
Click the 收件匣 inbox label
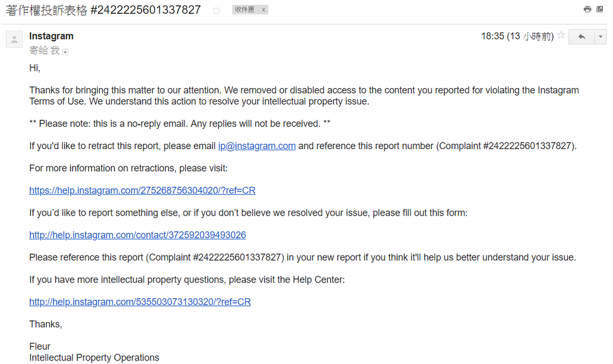pyautogui.click(x=245, y=10)
